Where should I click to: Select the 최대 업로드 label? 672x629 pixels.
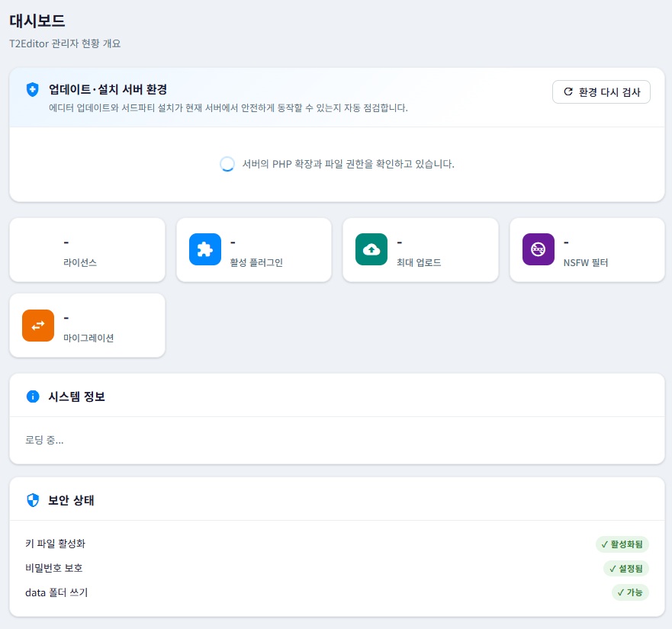tap(418, 262)
